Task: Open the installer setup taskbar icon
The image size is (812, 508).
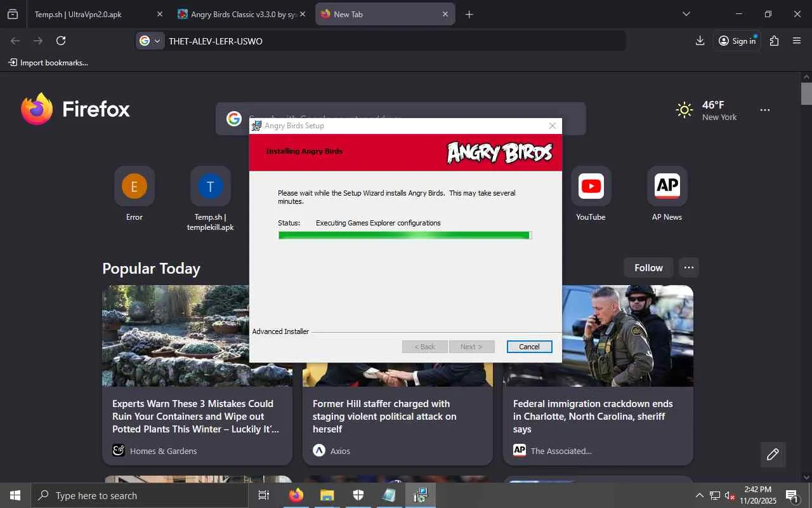Action: (x=420, y=495)
